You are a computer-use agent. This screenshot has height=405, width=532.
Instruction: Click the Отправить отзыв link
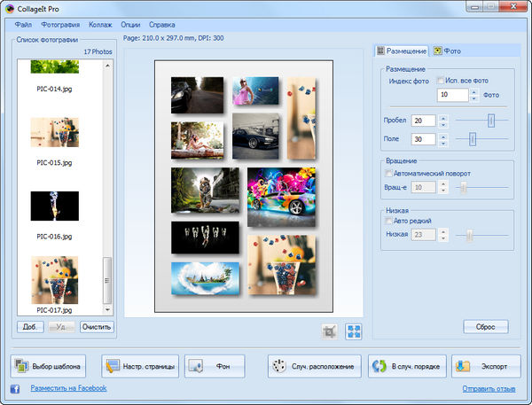tap(489, 388)
